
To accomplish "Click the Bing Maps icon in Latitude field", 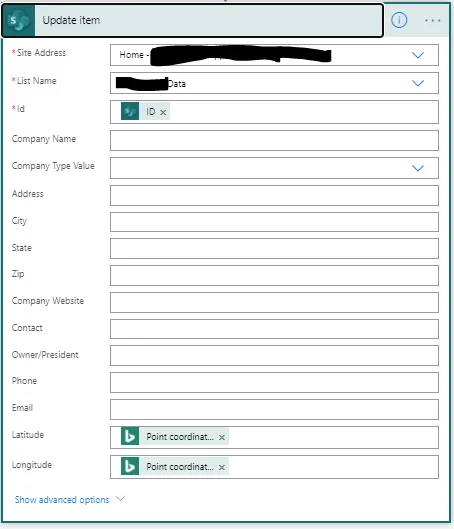I will 130,436.
